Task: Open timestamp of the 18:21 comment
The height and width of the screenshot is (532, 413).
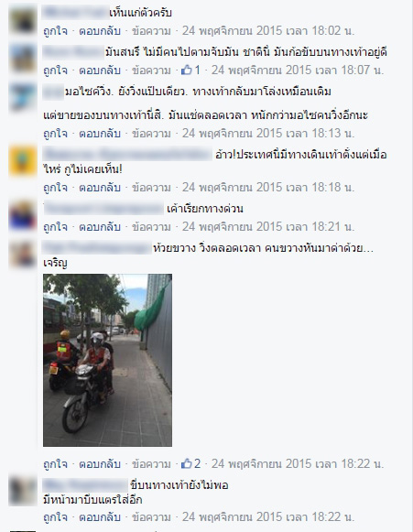Action: pyautogui.click(x=268, y=227)
